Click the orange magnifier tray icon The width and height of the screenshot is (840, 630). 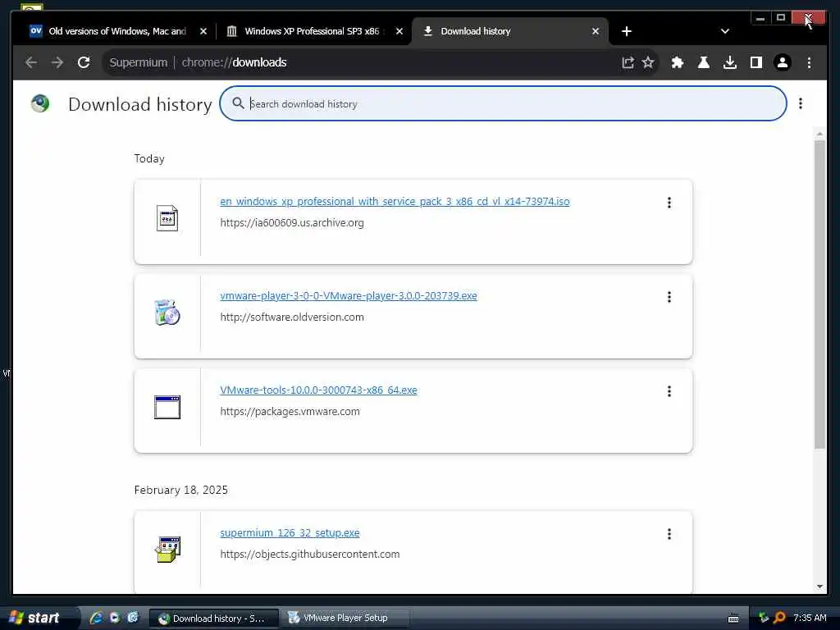(779, 618)
